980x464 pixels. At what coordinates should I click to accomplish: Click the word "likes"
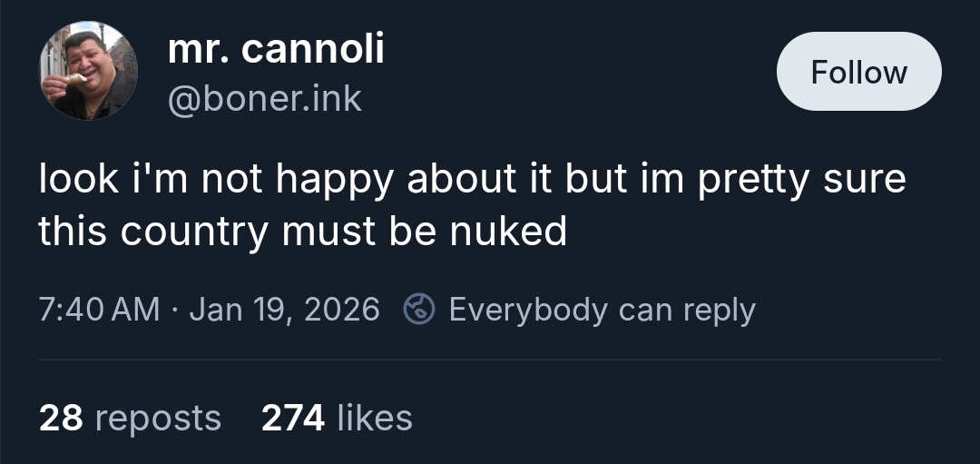(374, 418)
